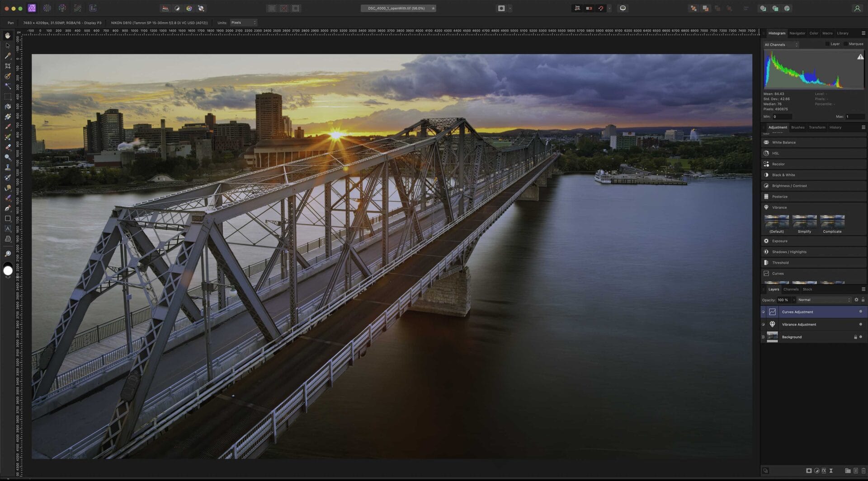Open the Normal blend mode dropdown

[x=824, y=299]
